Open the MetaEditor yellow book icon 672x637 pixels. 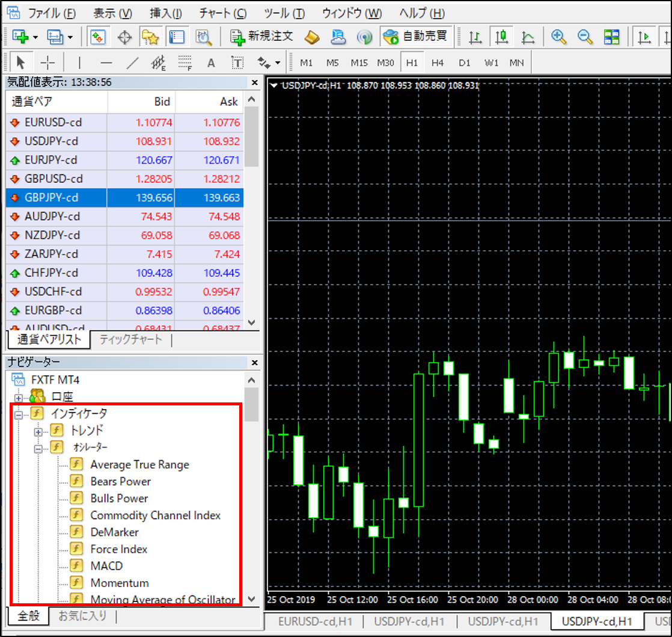coord(311,37)
